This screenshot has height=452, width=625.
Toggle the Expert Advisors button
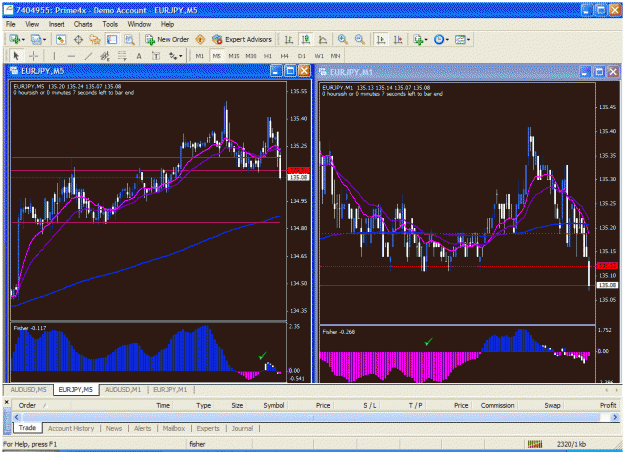[242, 39]
